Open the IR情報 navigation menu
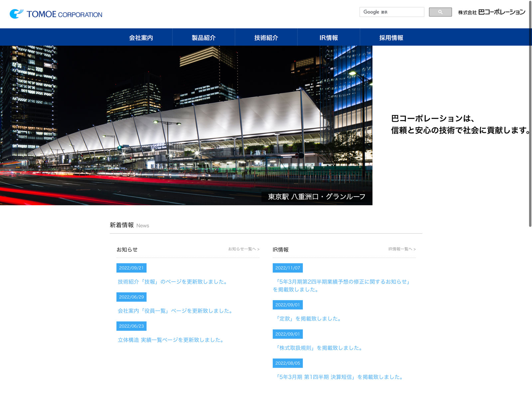This screenshot has height=399, width=532. pyautogui.click(x=329, y=38)
